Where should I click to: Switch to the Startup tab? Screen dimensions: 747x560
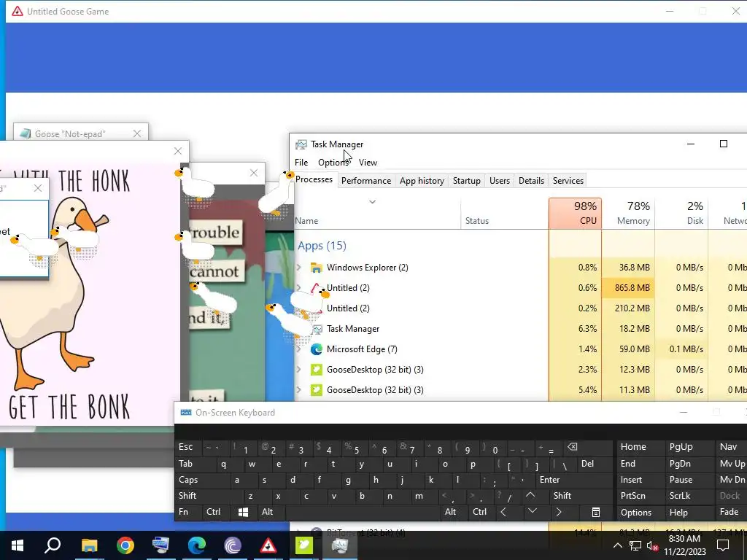coord(466,181)
